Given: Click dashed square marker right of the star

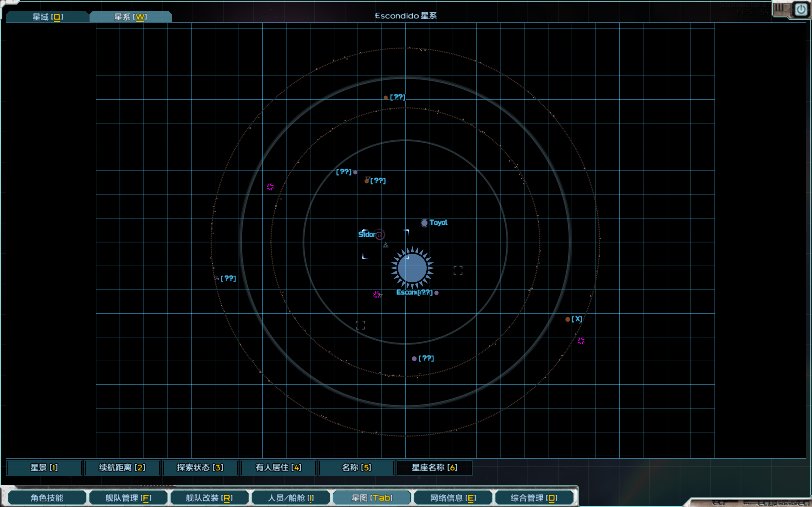Looking at the screenshot, I should (458, 271).
